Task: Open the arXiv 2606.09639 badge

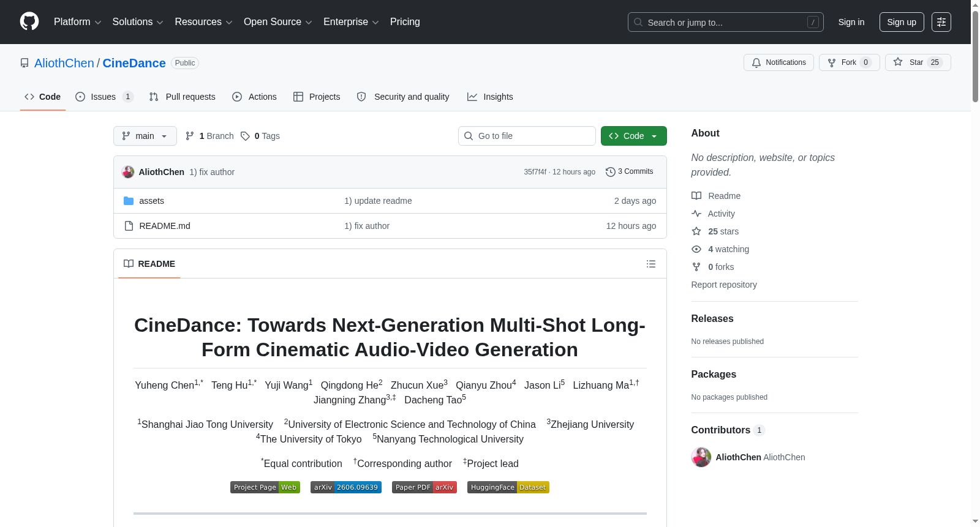Action: pyautogui.click(x=346, y=487)
